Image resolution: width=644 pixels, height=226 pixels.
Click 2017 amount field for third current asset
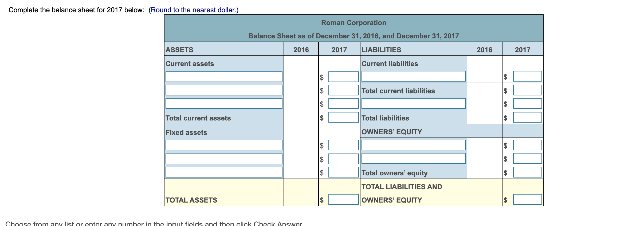[343, 103]
